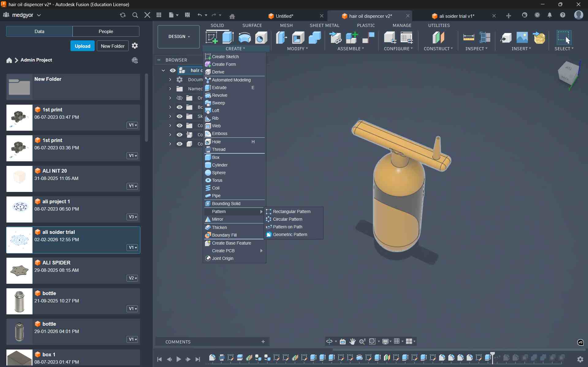Screen dimensions: 588x367
Task: Click the Measure tool icon in Inspect
Action: (x=468, y=38)
